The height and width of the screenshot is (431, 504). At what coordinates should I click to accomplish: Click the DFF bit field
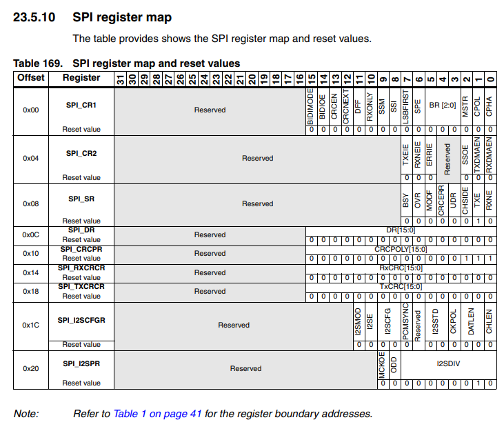(358, 107)
